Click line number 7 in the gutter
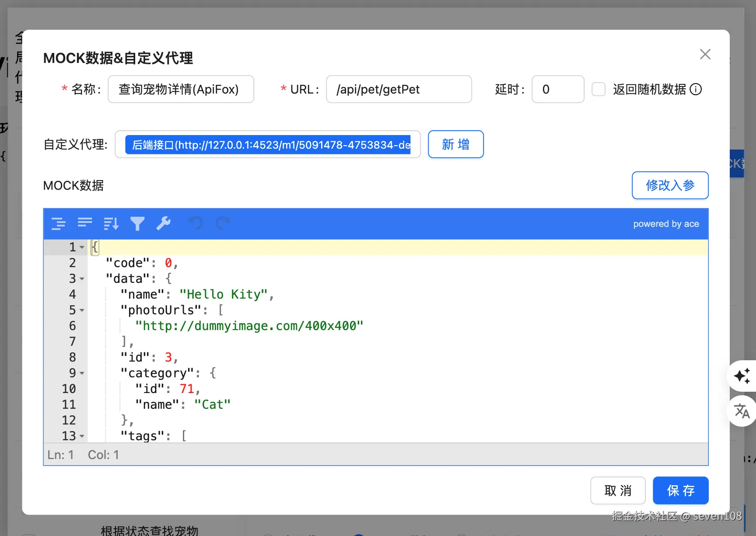The image size is (756, 536). 73,342
